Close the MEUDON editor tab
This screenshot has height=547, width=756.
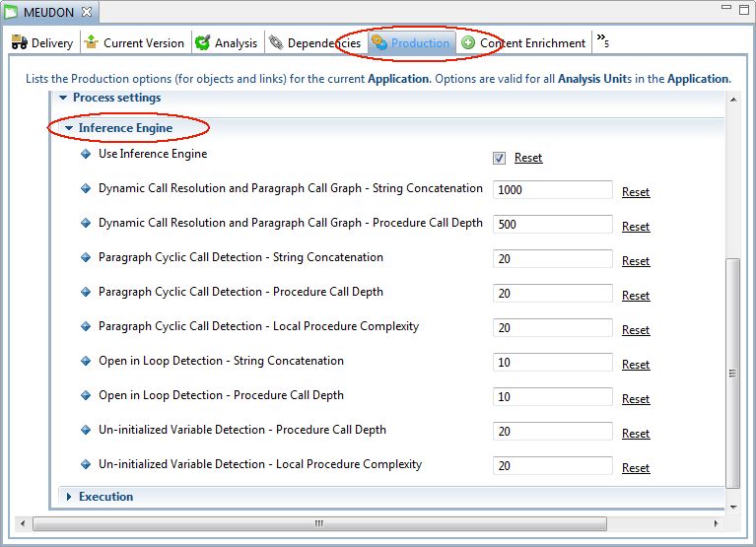pyautogui.click(x=86, y=12)
